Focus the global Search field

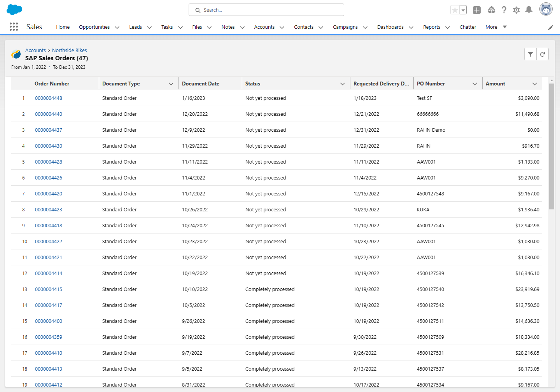click(266, 10)
